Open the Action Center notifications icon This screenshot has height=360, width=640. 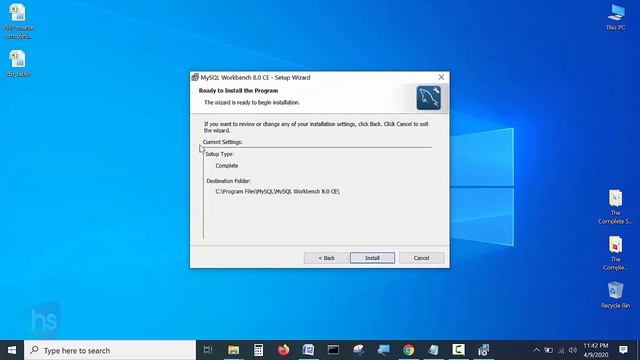pyautogui.click(x=623, y=350)
